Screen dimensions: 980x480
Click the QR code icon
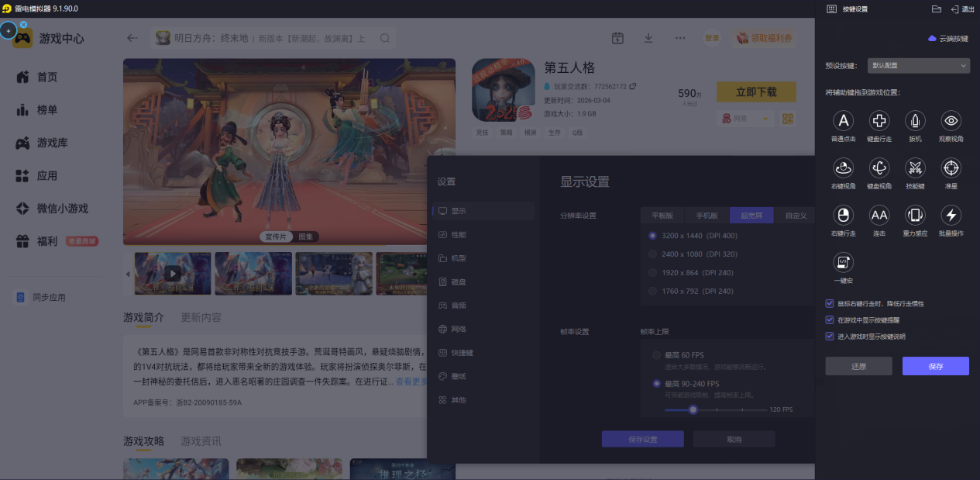coord(789,119)
